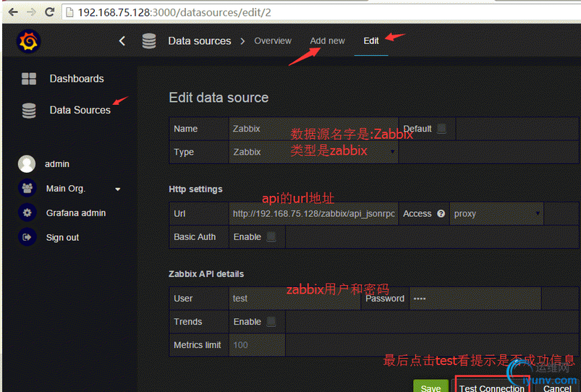Click the Metrics limit field showing 100

(257, 345)
